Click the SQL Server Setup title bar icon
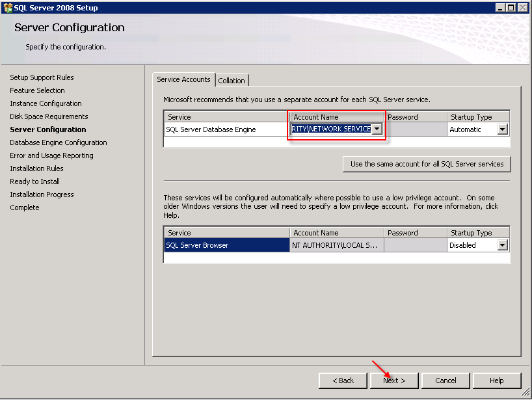The width and height of the screenshot is (532, 400). tap(7, 8)
